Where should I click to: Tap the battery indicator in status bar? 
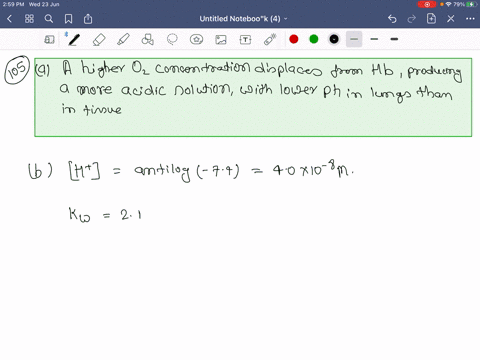coord(472,4)
